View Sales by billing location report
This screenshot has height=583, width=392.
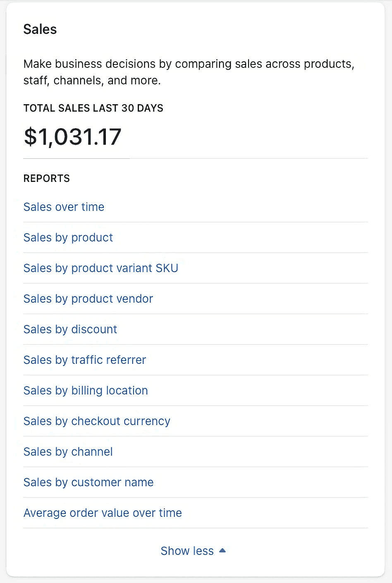[x=86, y=390]
